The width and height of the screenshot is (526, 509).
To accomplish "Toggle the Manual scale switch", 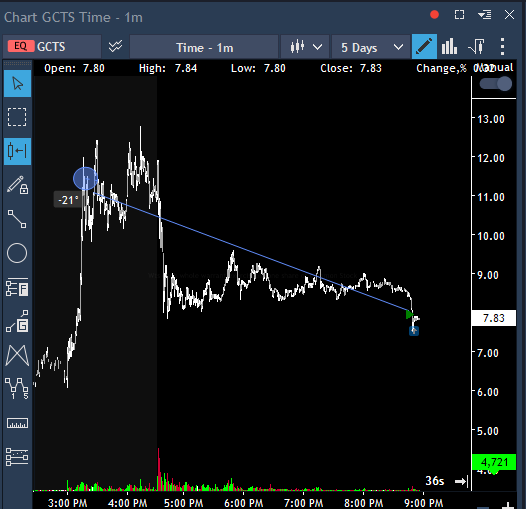I will coord(496,84).
